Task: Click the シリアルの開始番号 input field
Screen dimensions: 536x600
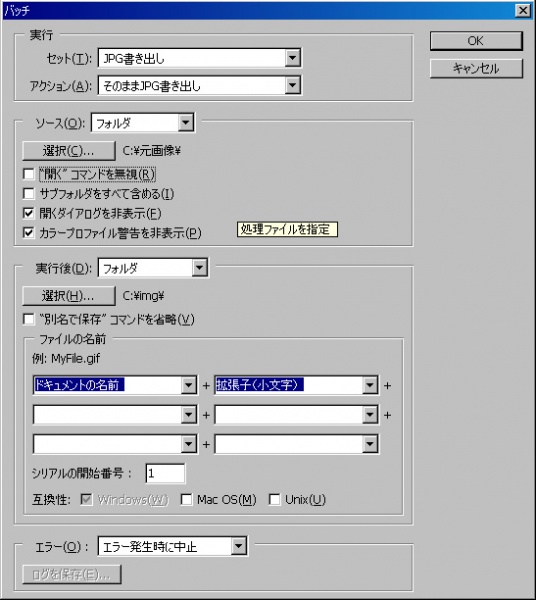Action: [x=165, y=473]
